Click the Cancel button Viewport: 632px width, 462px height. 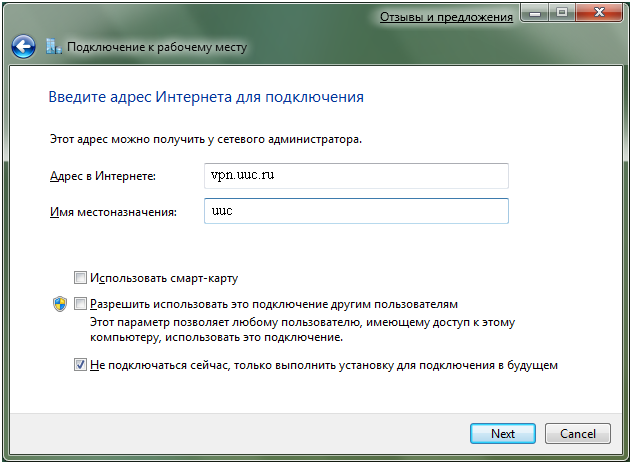point(578,433)
